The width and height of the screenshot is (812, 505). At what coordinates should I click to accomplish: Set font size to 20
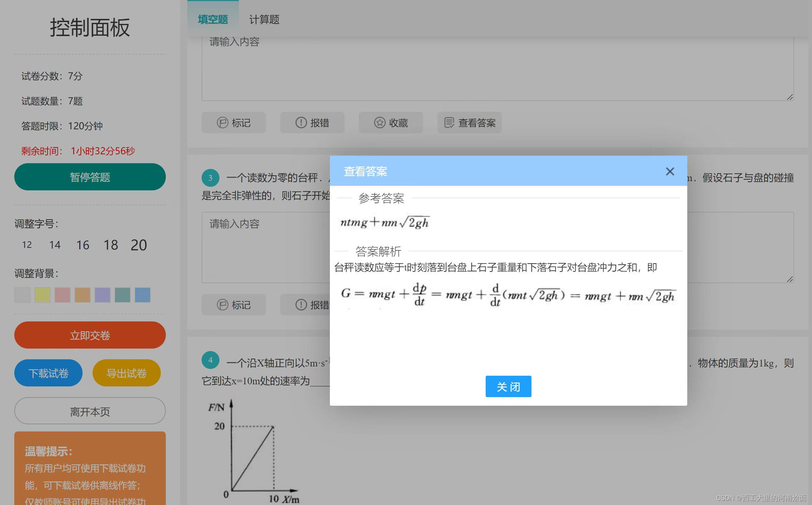[x=139, y=245]
